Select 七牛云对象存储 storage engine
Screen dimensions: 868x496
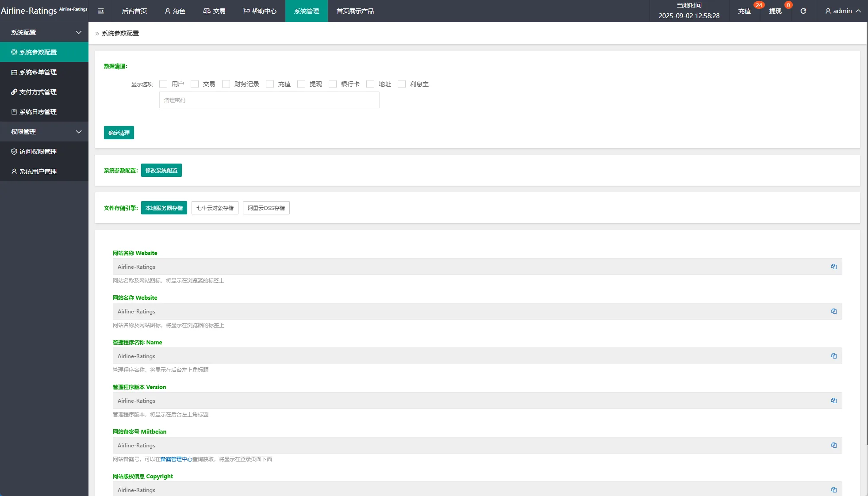pos(215,208)
